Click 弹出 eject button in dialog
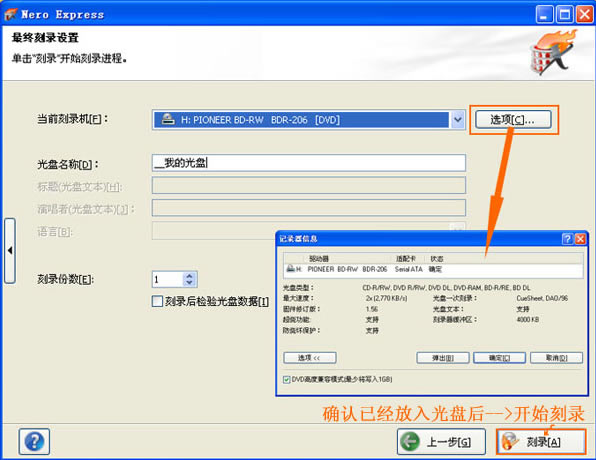 coord(443,358)
